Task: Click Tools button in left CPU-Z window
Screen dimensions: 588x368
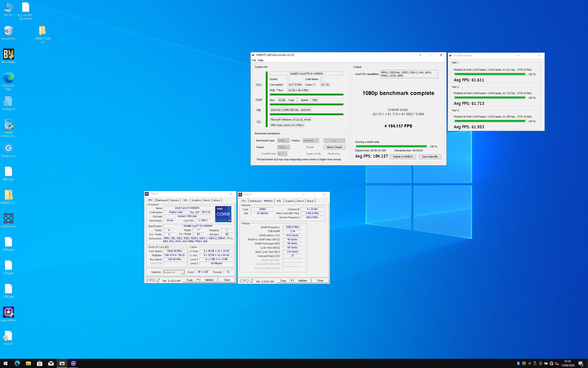Action: point(189,280)
